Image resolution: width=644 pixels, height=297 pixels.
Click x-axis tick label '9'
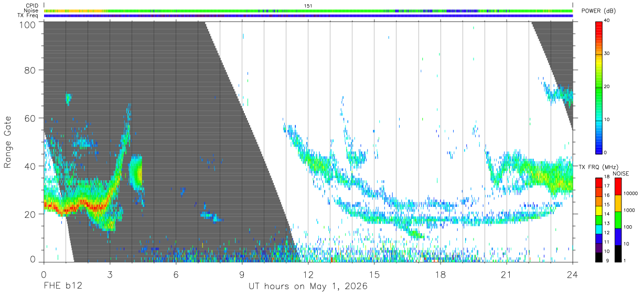242,274
